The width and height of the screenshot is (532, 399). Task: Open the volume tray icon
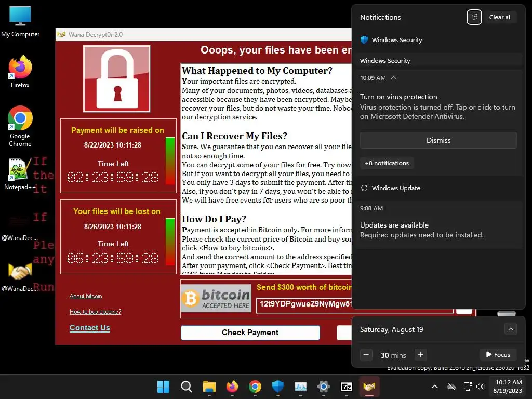point(480,387)
